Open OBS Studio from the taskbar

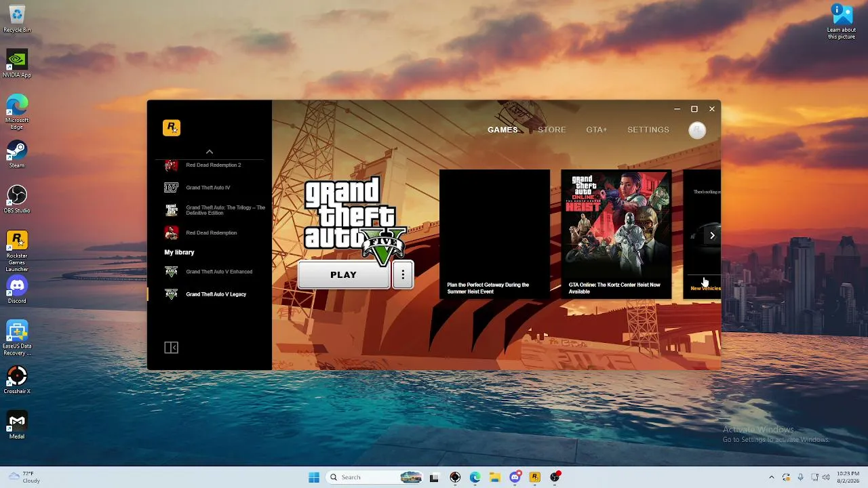pyautogui.click(x=555, y=477)
